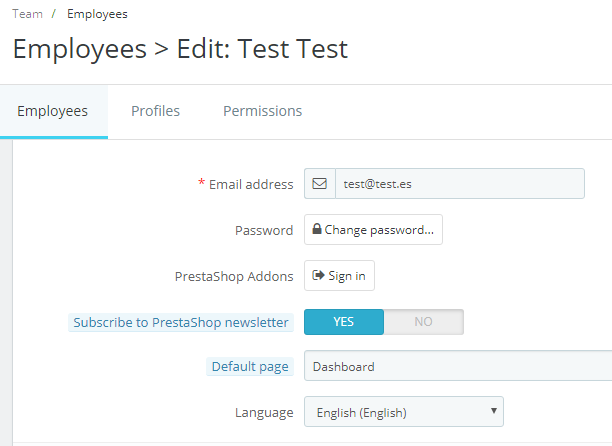Image resolution: width=612 pixels, height=446 pixels.
Task: Select the Employees tab
Action: (53, 111)
